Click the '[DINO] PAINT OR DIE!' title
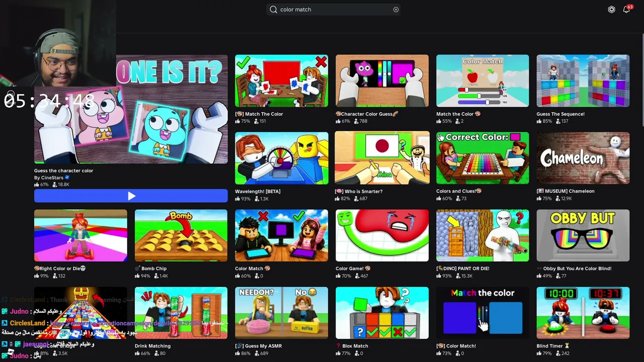This screenshot has height=362, width=644. coord(463,268)
